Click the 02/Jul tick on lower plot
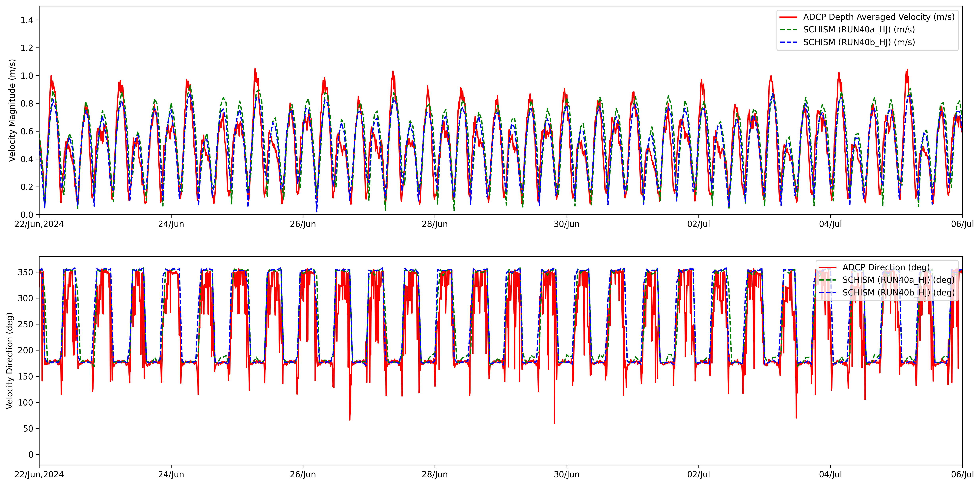 698,475
